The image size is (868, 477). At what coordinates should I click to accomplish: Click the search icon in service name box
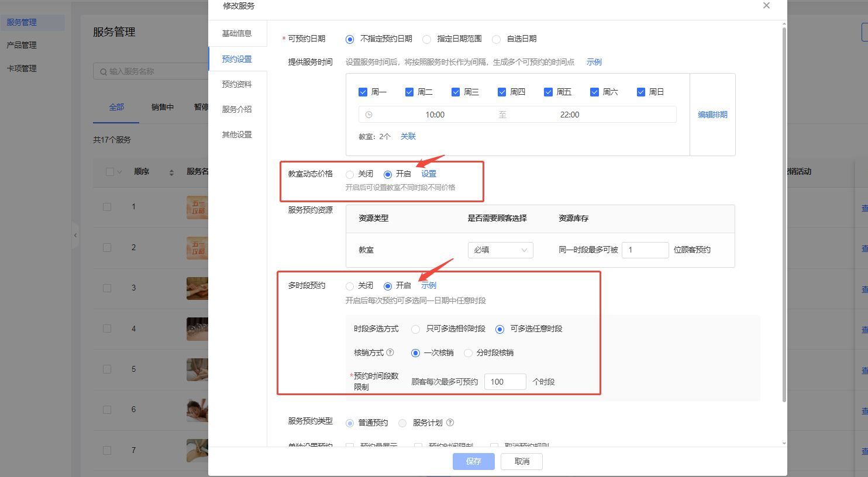click(104, 71)
